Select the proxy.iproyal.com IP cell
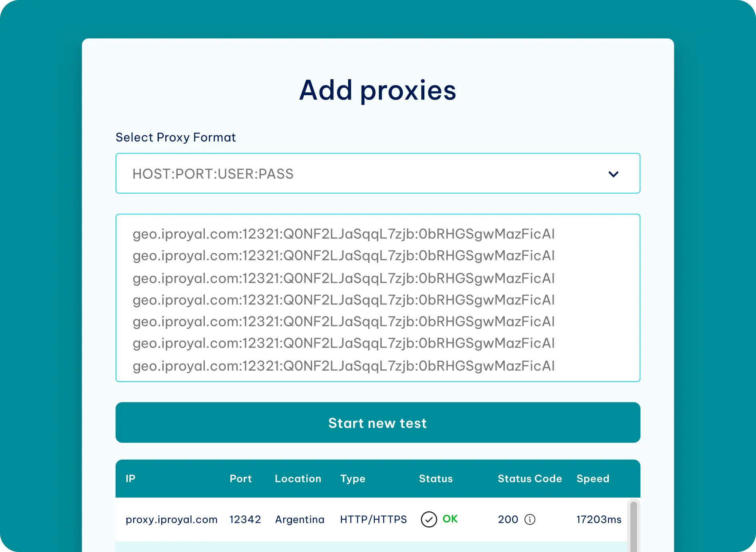The image size is (756, 552). [172, 519]
